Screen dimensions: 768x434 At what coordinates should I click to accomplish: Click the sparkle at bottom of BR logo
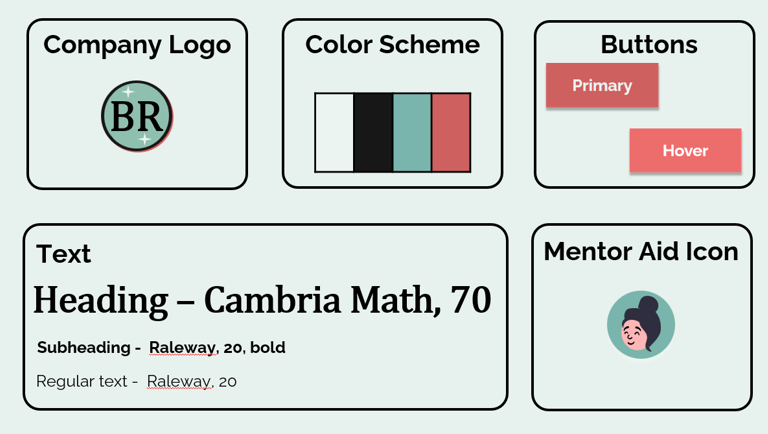tap(144, 139)
